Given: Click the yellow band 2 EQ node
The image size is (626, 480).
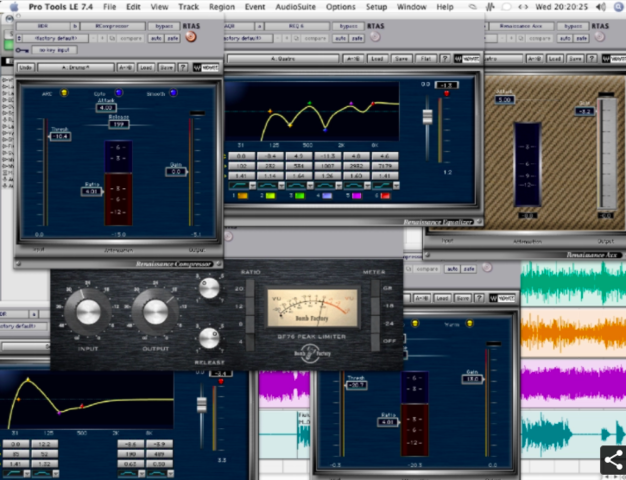Looking at the screenshot, I should (x=290, y=125).
